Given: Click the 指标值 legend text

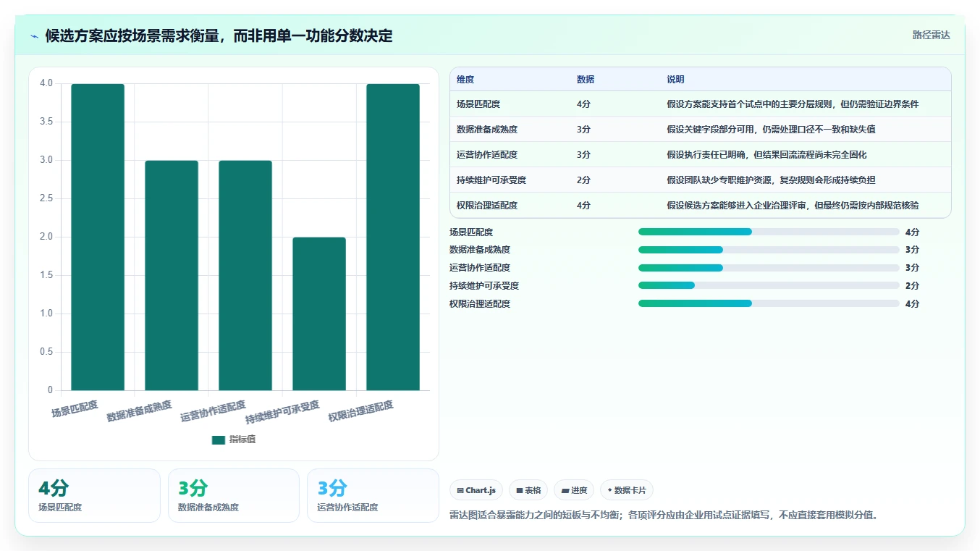Looking at the screenshot, I should point(242,439).
